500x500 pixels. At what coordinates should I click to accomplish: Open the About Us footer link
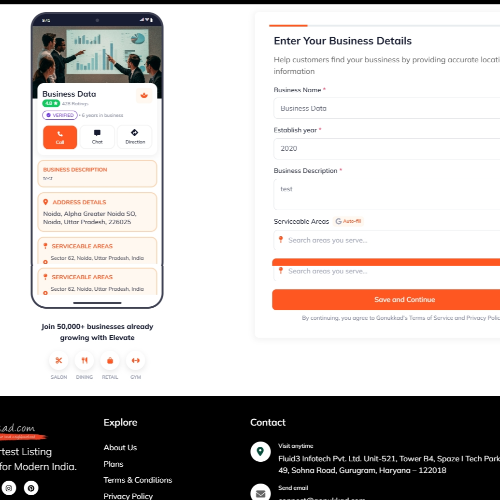(x=120, y=448)
